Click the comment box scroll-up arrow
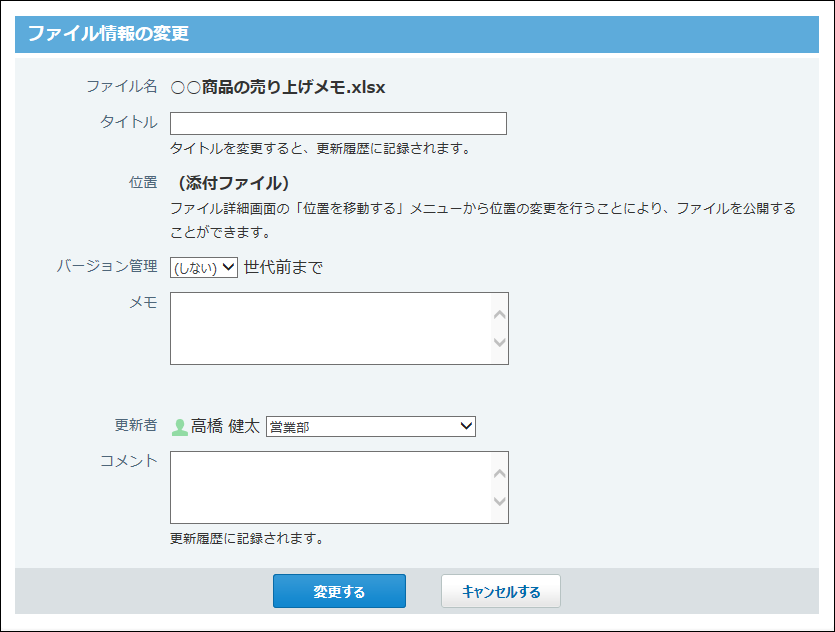This screenshot has height=632, width=835. (500, 473)
